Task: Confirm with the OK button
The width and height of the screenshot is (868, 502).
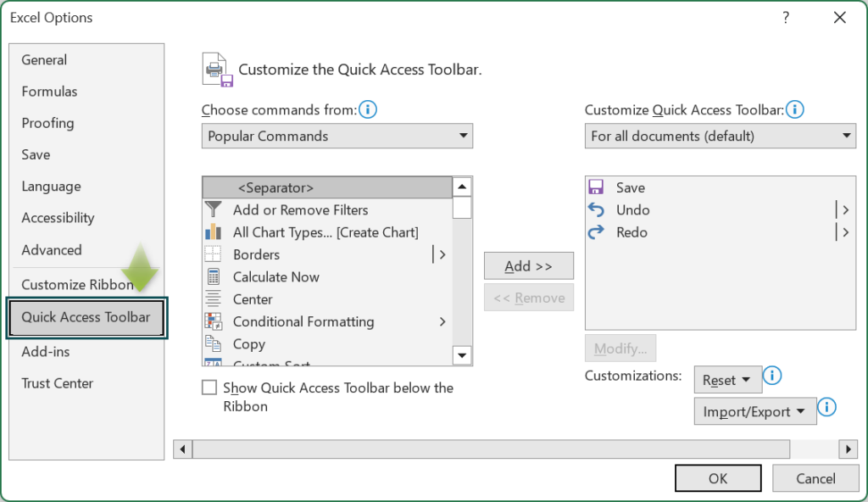Action: 718,478
